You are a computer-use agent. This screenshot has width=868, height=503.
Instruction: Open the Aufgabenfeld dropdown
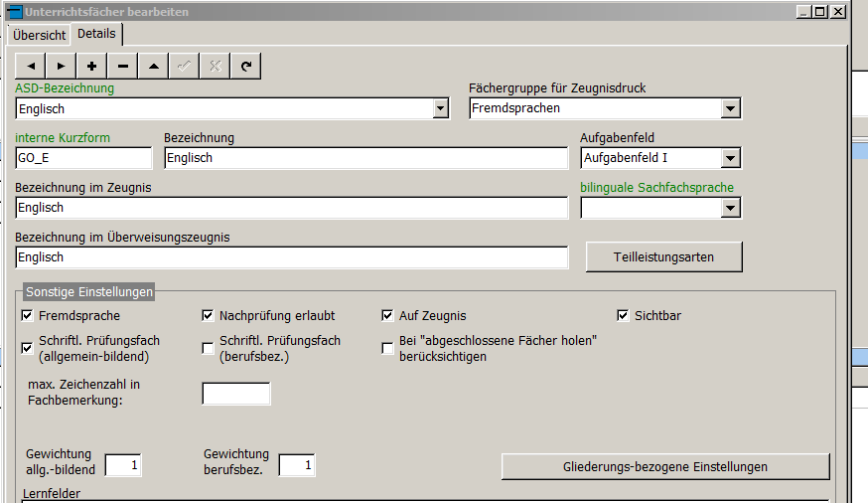tap(731, 158)
